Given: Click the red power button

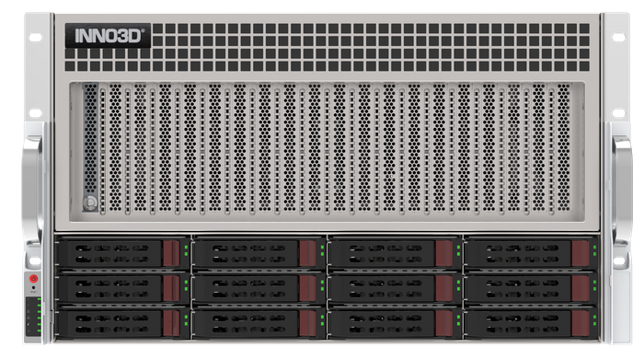Looking at the screenshot, I should click(x=34, y=279).
